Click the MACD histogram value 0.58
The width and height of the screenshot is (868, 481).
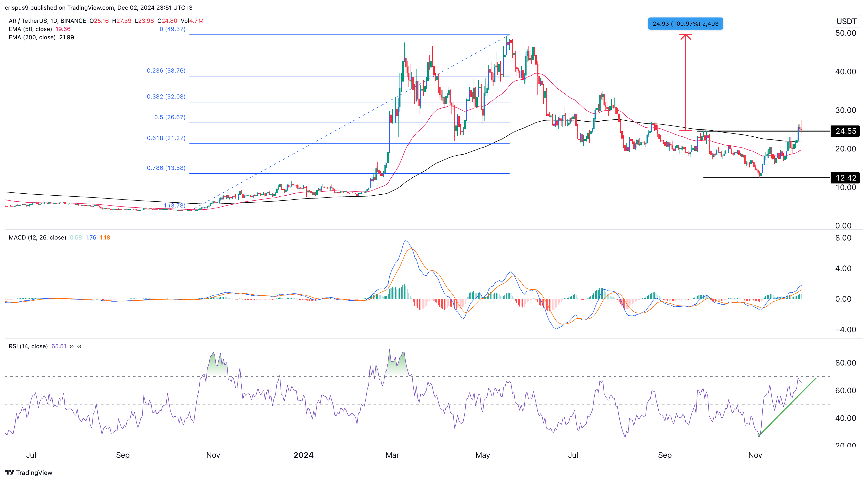coord(76,237)
